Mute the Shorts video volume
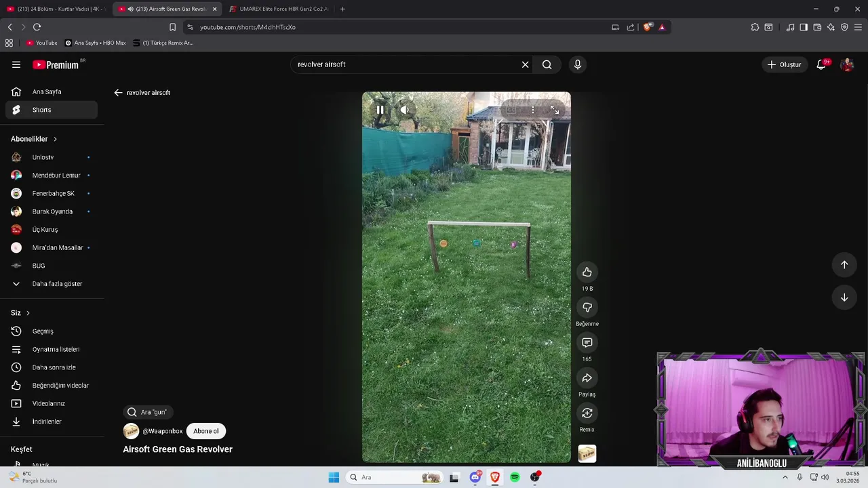Image resolution: width=868 pixels, height=488 pixels. coord(404,110)
